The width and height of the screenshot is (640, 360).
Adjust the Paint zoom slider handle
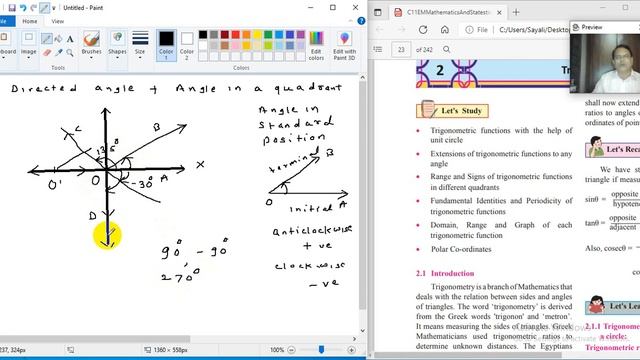click(321, 350)
